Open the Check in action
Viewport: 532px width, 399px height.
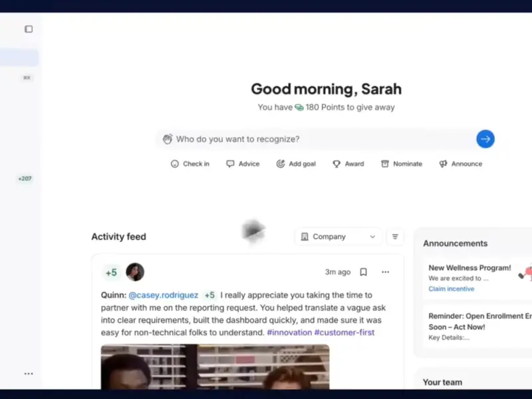tap(190, 164)
